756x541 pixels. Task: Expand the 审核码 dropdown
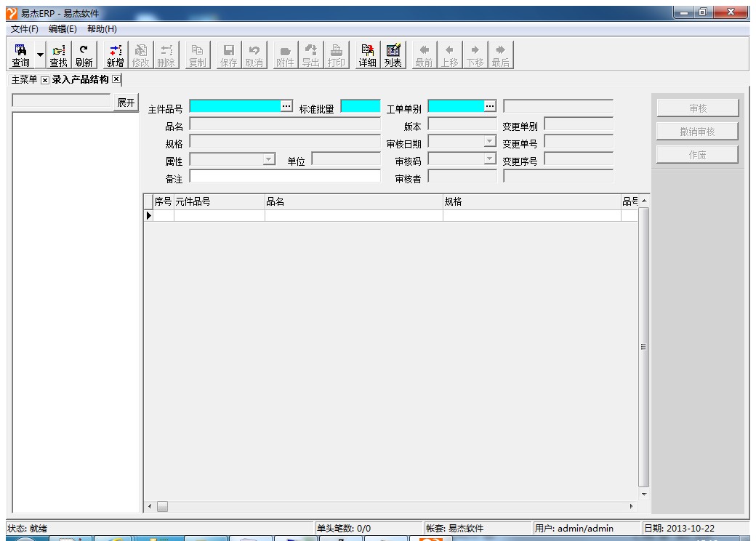[x=490, y=159]
